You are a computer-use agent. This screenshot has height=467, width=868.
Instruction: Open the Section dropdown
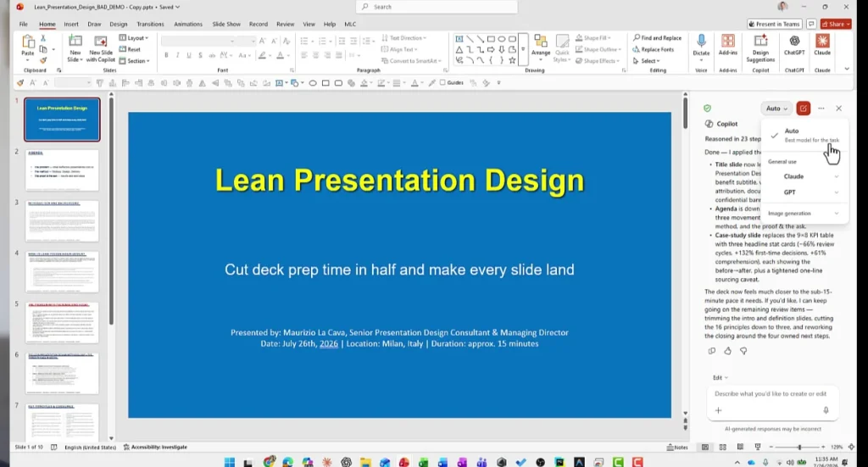pos(135,61)
